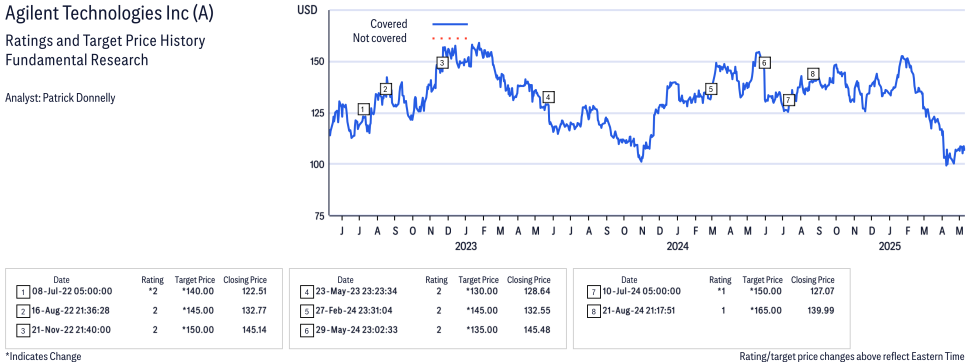Viewport: 975px width, 362px height.
Task: Click the numbered box 5 in table
Action: click(306, 311)
